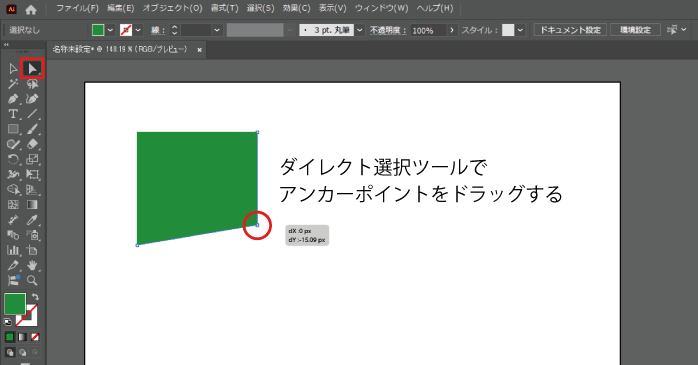The height and width of the screenshot is (365, 698).
Task: Enable Draw Inside mode
Action: (35, 353)
